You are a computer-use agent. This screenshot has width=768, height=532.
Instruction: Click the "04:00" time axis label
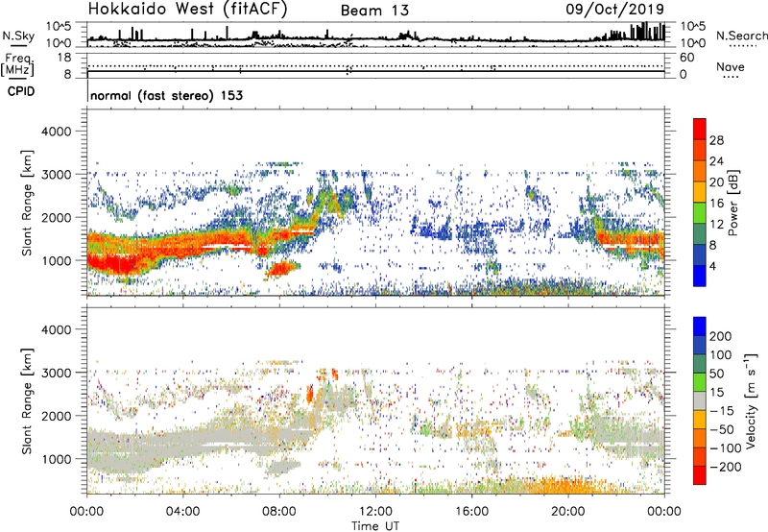click(182, 512)
